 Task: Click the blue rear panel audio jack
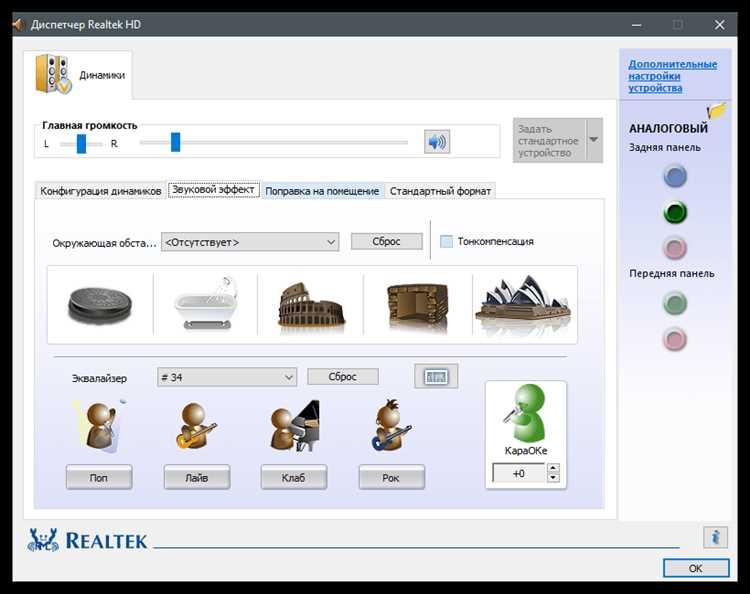point(675,176)
